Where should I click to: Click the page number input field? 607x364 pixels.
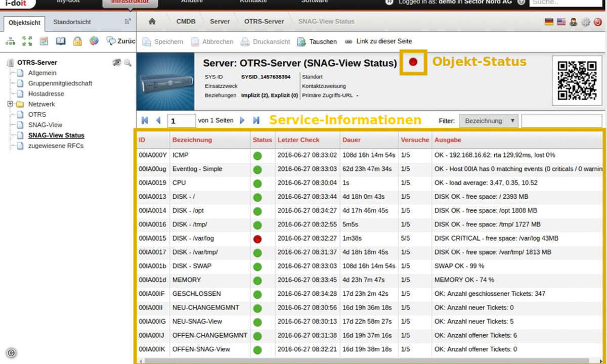pyautogui.click(x=181, y=121)
